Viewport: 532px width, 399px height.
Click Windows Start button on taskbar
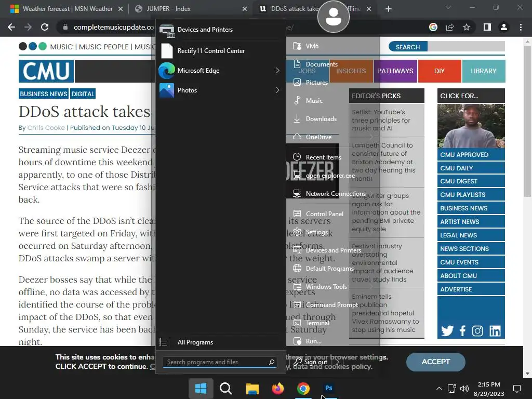[201, 388]
